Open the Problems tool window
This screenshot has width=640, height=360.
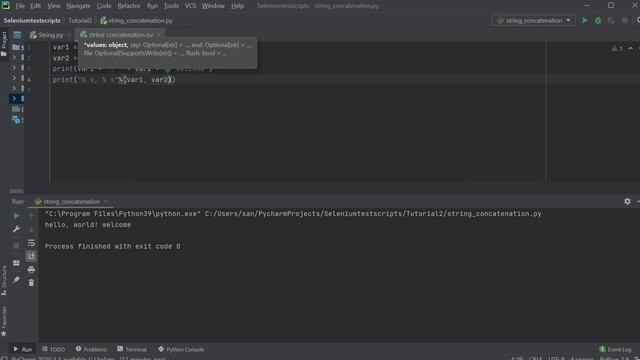point(91,349)
